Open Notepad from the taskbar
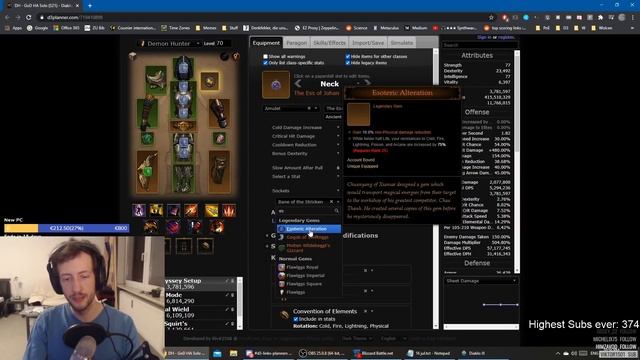640x360 pixels. pyautogui.click(x=429, y=353)
